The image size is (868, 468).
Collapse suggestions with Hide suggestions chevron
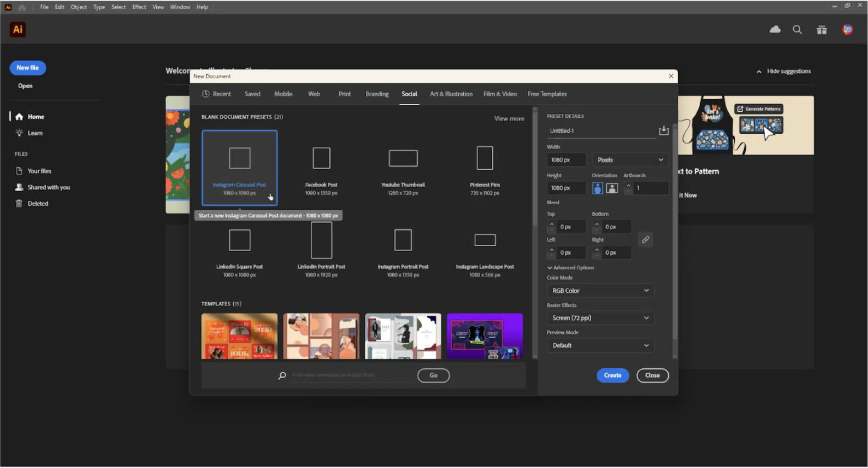pyautogui.click(x=759, y=72)
